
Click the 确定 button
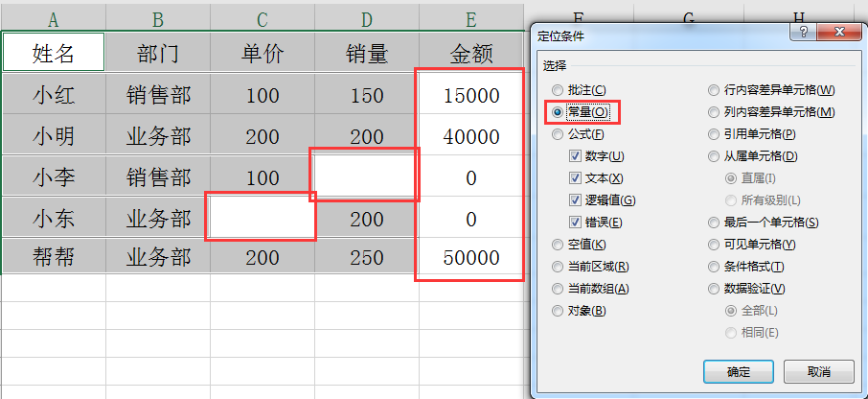[738, 371]
